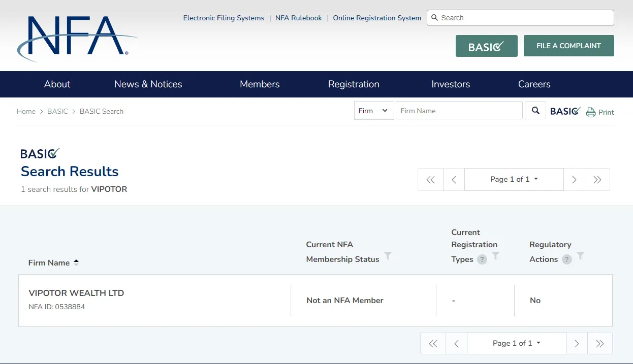Focus the Firm Name input field

pos(459,111)
